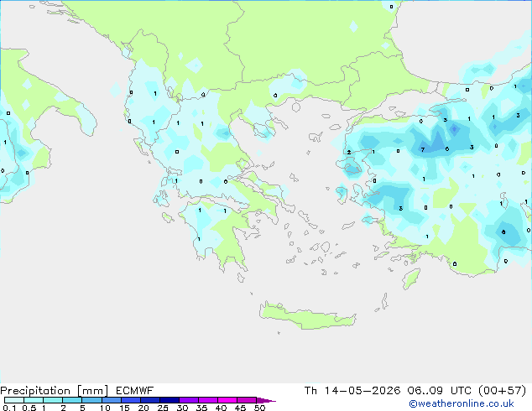The height and width of the screenshot is (411, 532).
Task: Click the legend swatch between 0.5 and 1
Action: (34, 400)
